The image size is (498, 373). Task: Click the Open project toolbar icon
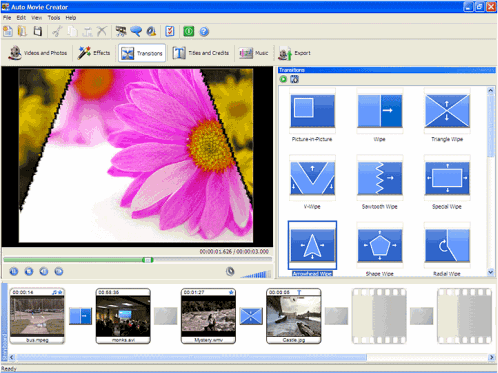tap(22, 32)
